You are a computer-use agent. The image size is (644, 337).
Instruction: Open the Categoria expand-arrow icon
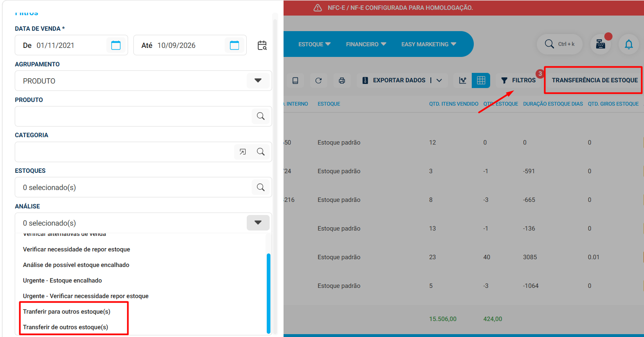[243, 152]
